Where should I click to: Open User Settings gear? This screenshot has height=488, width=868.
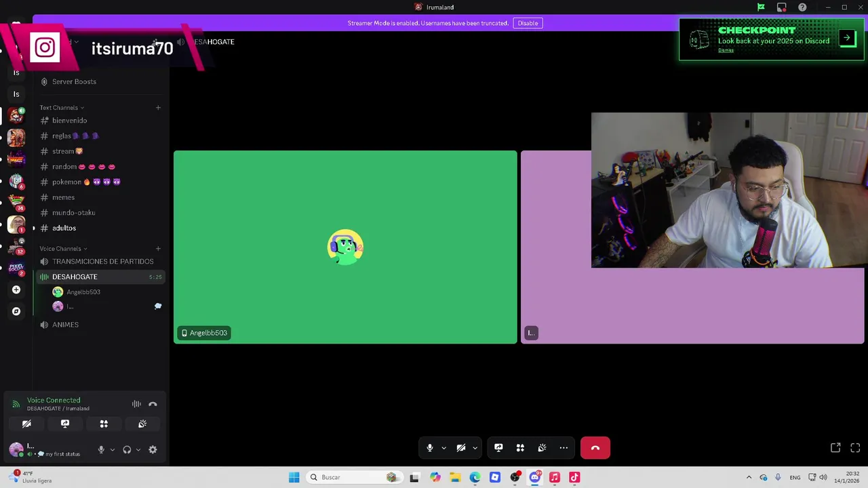(x=153, y=449)
